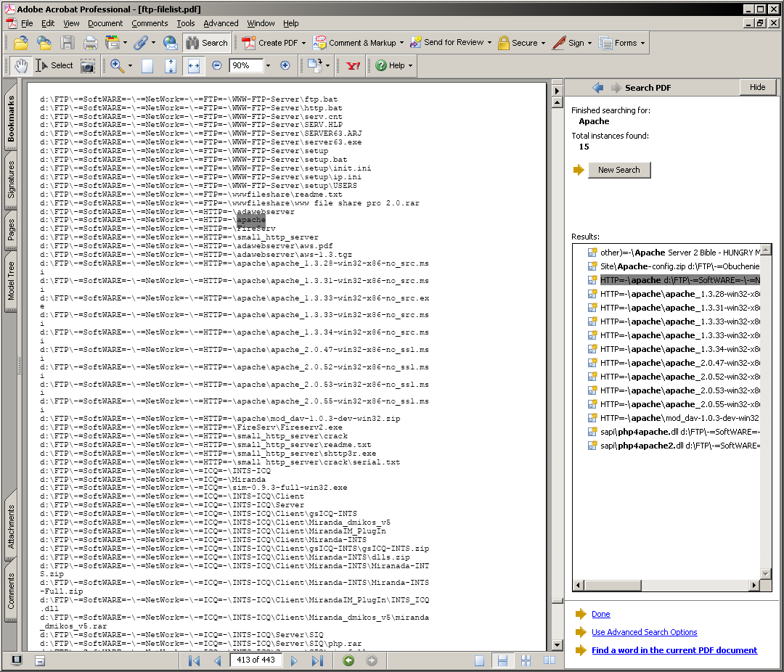Screen dimensions: 784x672
Task: Click the Yahoo Y! toolbar icon
Action: pyautogui.click(x=353, y=65)
